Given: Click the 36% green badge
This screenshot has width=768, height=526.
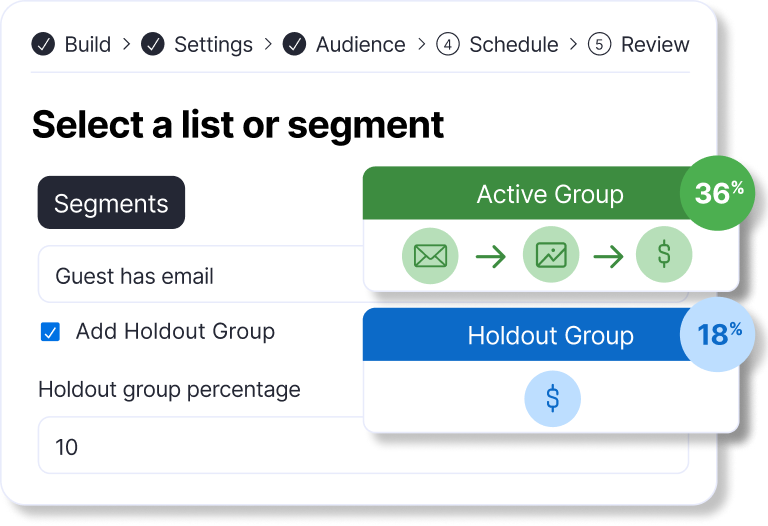Looking at the screenshot, I should click(718, 192).
